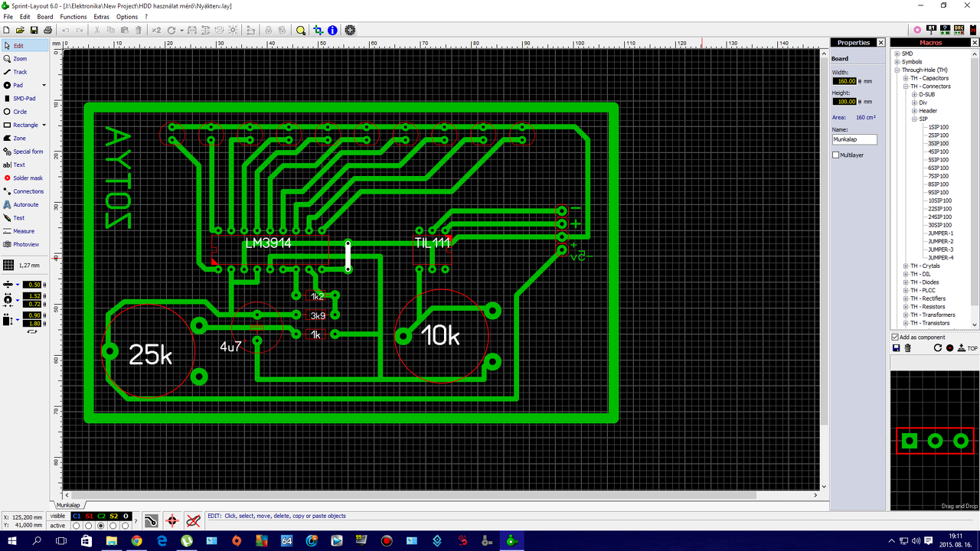Click the blue info toolbar icon
This screenshot has height=551, width=980.
coord(332,30)
